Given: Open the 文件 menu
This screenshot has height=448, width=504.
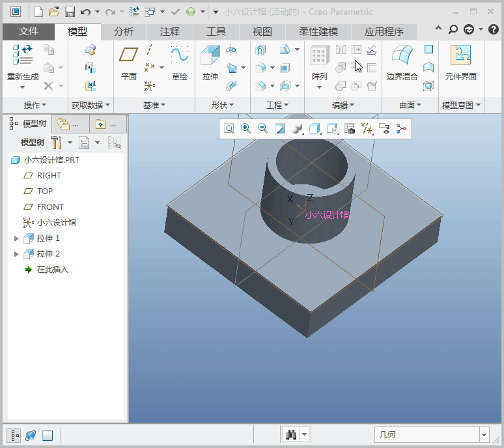Looking at the screenshot, I should coord(29,31).
